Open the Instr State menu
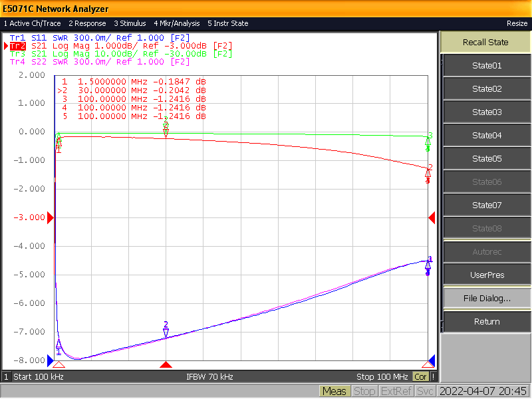The image size is (532, 399). pos(228,23)
